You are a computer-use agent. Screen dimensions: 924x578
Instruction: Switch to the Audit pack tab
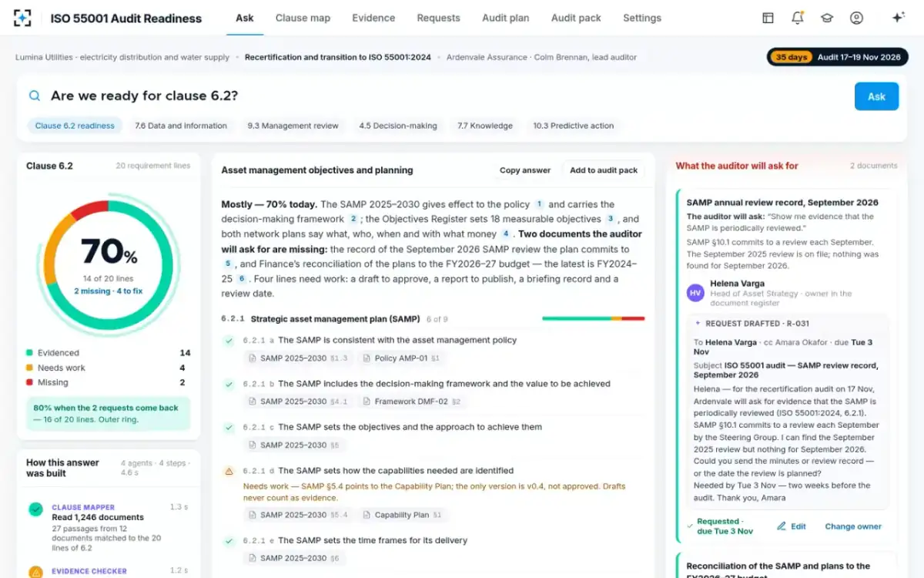(x=576, y=18)
